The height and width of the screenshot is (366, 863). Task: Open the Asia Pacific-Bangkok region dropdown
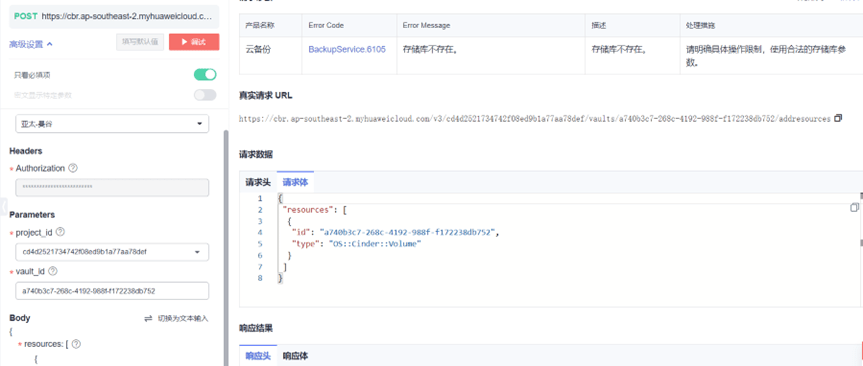(x=112, y=124)
